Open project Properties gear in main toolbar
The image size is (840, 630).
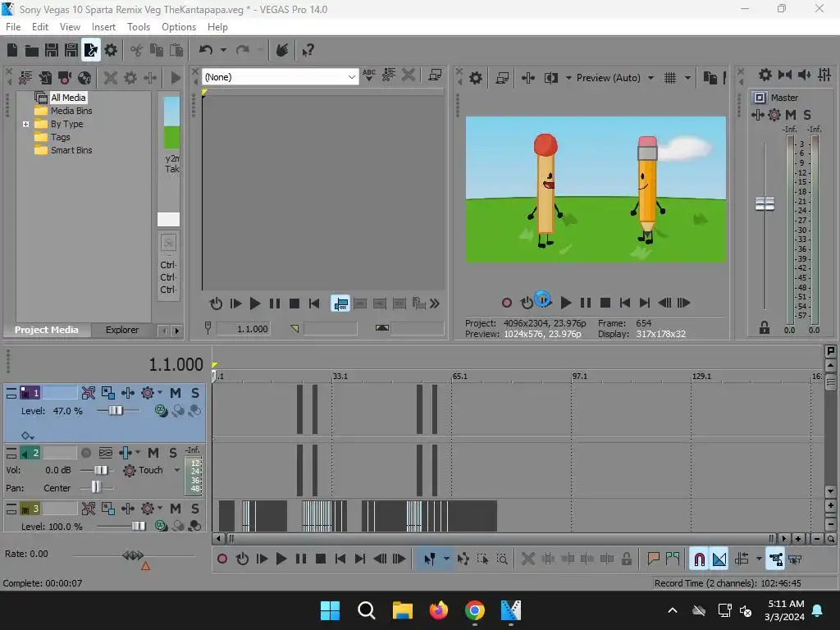pyautogui.click(x=111, y=50)
